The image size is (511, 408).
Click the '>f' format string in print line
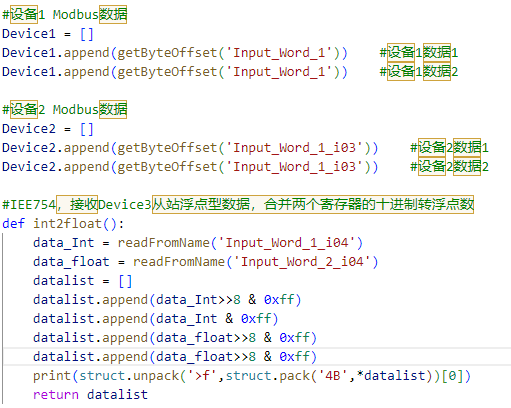click(x=202, y=376)
